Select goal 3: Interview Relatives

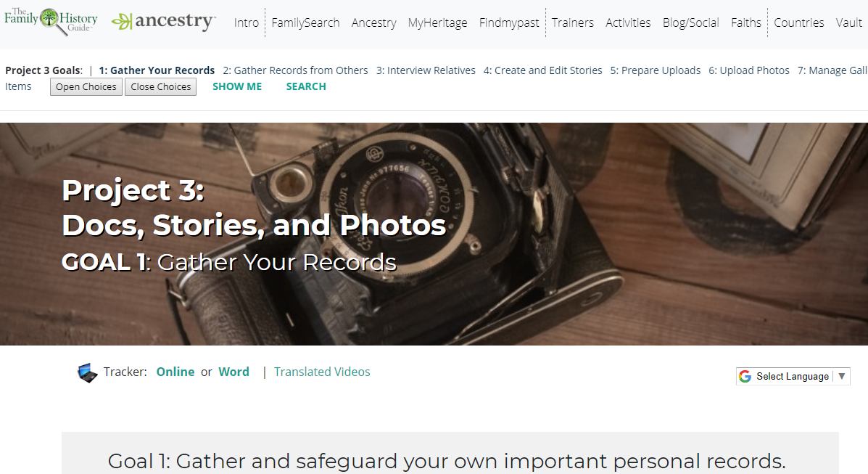pos(426,70)
